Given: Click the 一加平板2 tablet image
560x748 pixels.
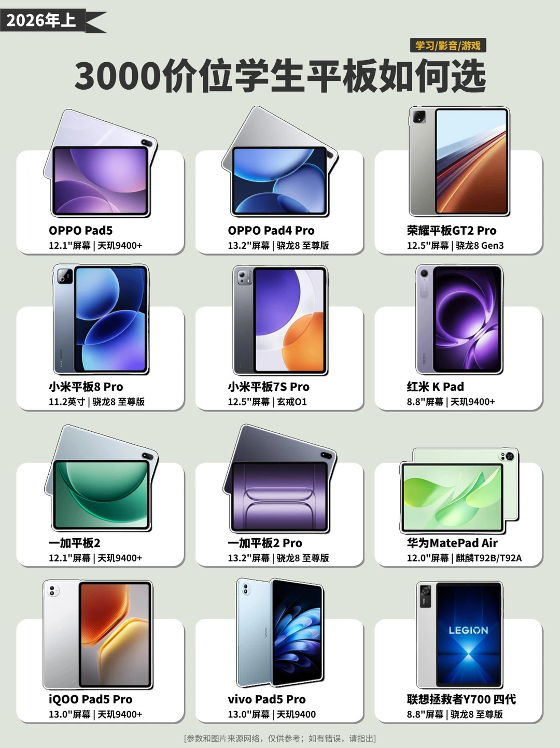Looking at the screenshot, I should pos(101,478).
